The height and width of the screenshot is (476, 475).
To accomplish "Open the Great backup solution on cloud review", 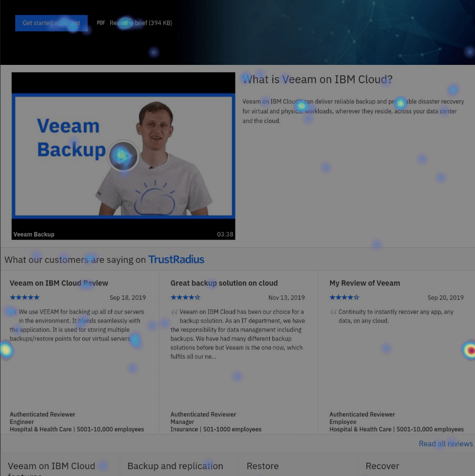I will click(x=224, y=283).
